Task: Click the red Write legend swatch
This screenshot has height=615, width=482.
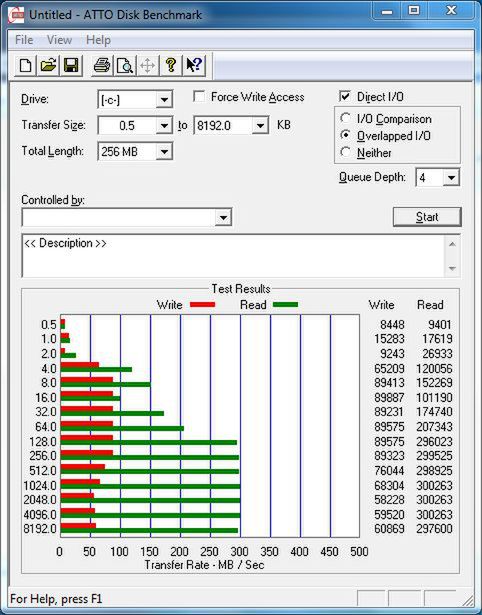Action: [202, 305]
